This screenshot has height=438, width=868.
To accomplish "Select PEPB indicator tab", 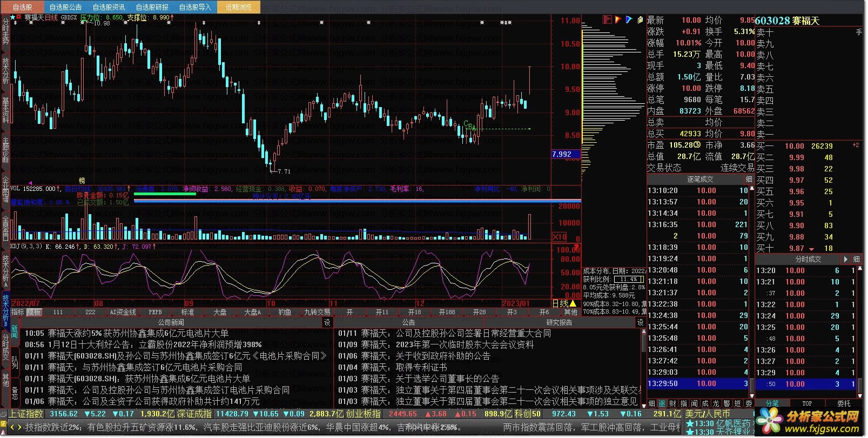I will point(155,312).
